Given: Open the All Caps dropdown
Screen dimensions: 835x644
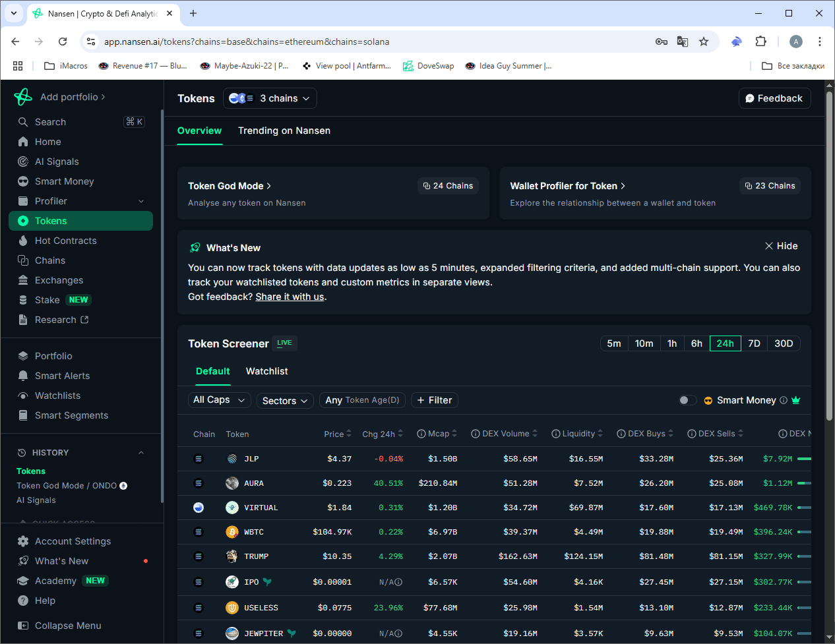Looking at the screenshot, I should click(x=219, y=400).
